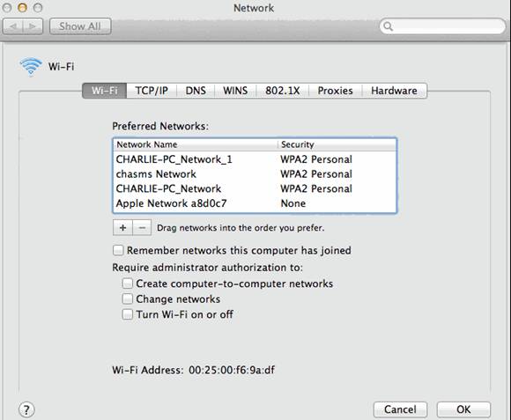Image resolution: width=511 pixels, height=420 pixels.
Task: Open the DNS tab
Action: coord(196,91)
